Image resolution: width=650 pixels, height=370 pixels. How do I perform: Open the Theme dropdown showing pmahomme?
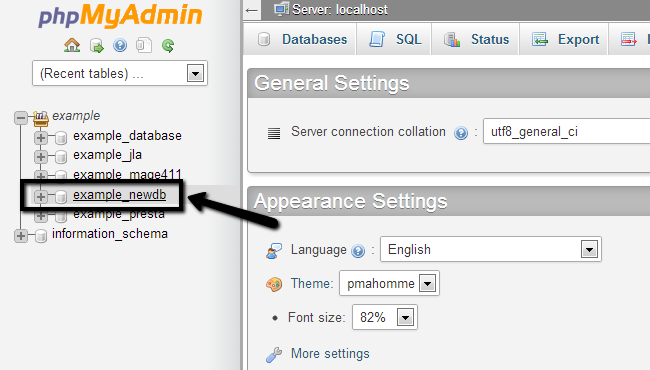click(x=389, y=283)
